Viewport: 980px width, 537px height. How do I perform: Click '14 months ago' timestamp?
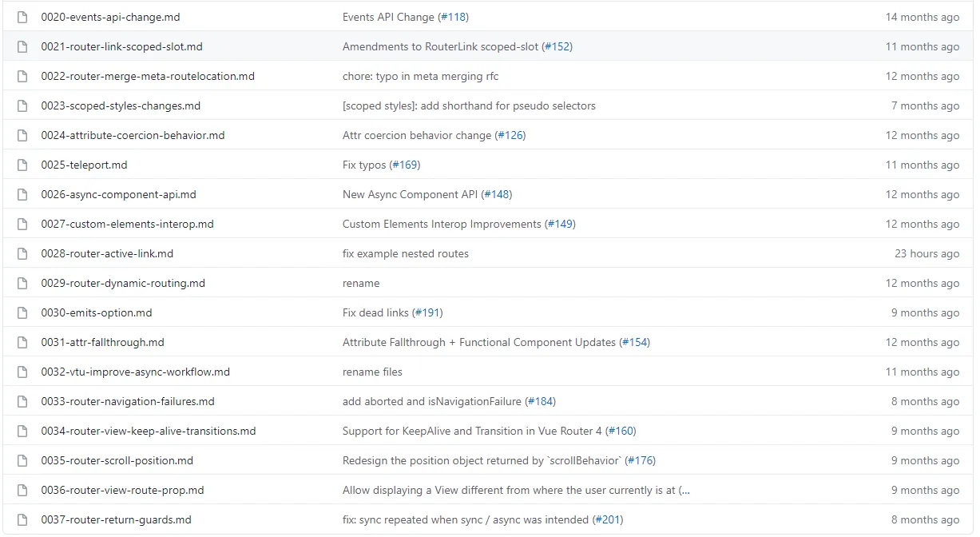tap(922, 17)
